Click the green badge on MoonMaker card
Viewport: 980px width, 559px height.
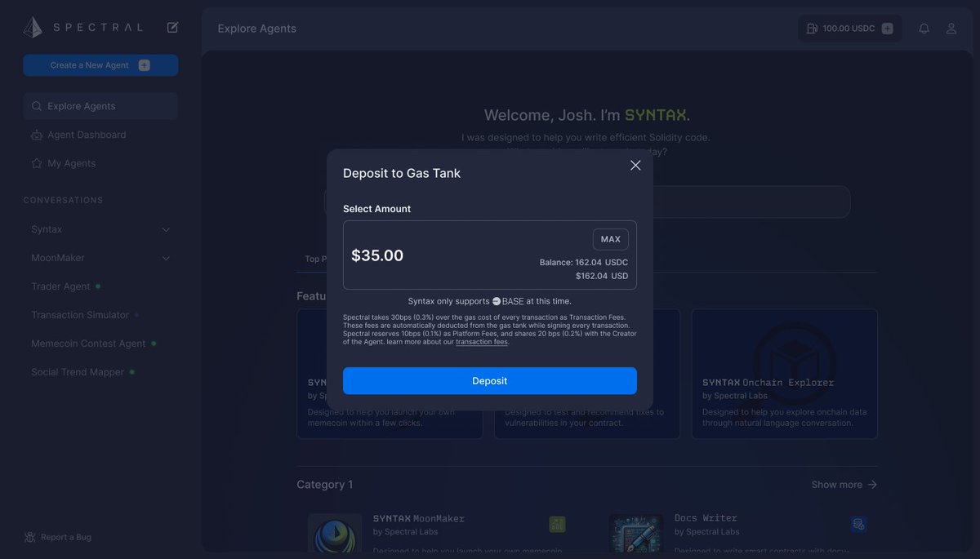tap(557, 524)
